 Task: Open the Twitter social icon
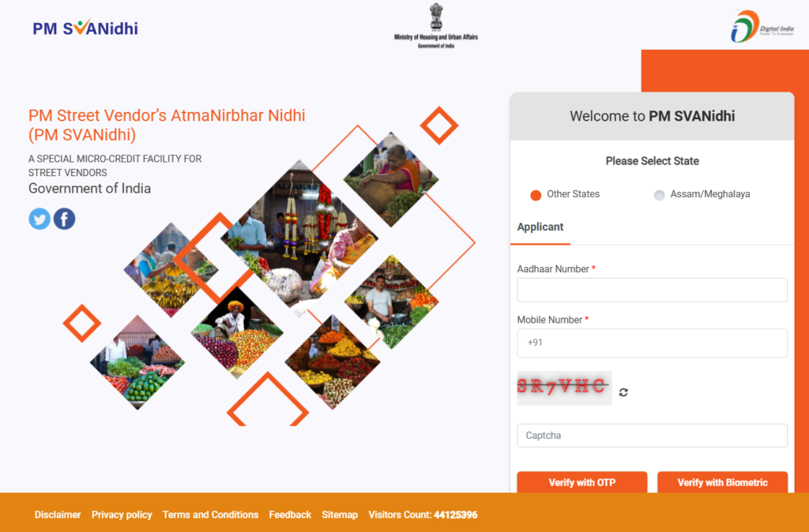coord(40,219)
